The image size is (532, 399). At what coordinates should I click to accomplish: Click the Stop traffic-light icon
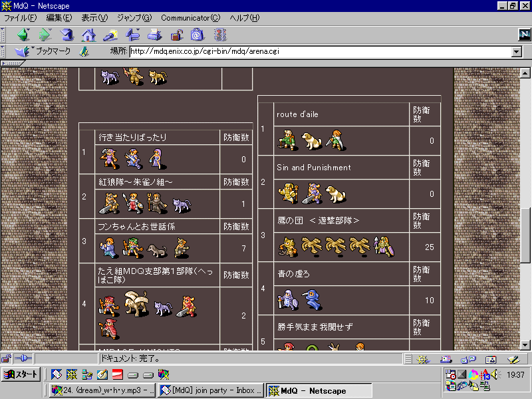[x=220, y=35]
